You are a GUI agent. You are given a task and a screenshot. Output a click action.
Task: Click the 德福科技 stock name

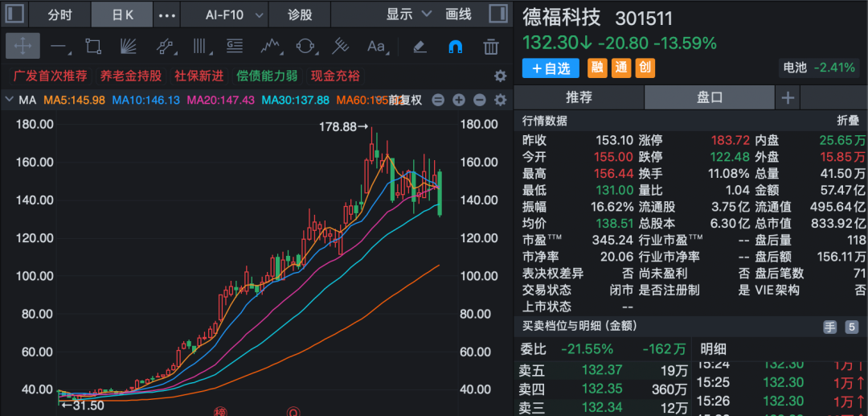coord(561,18)
